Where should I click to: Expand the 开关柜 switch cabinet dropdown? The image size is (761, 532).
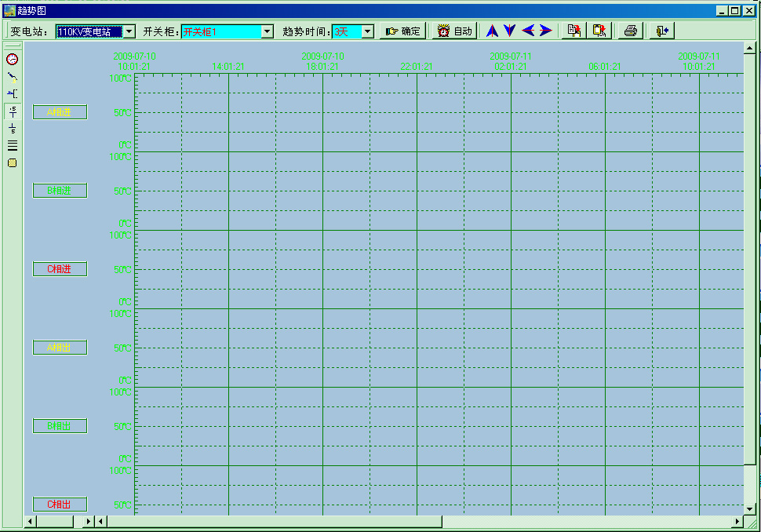click(x=267, y=31)
